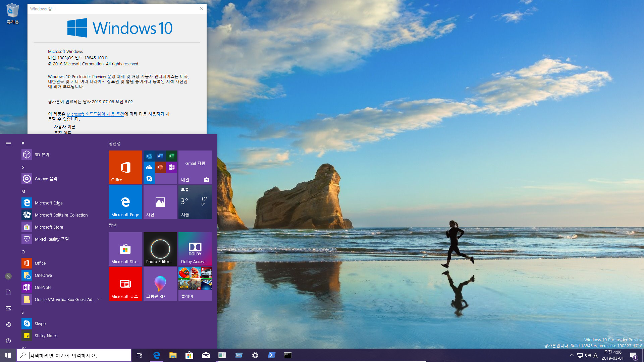
Task: Open the clock and date flyout
Action: [612, 355]
